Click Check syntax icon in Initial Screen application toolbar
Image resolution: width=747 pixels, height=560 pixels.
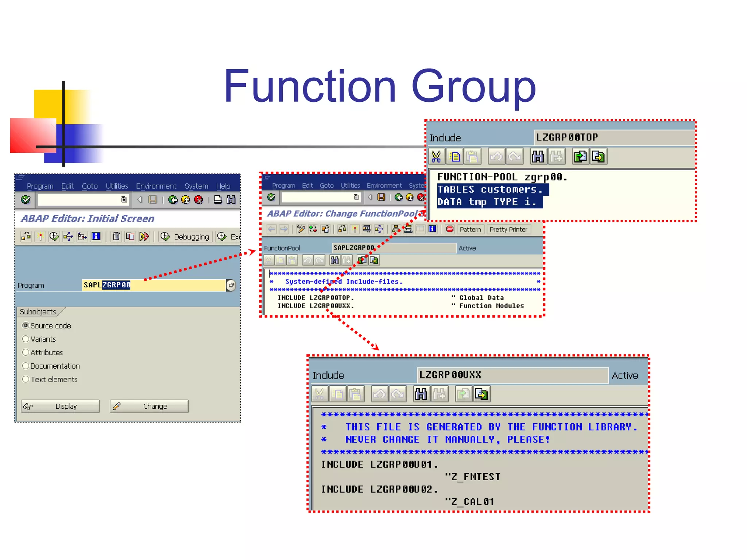pyautogui.click(x=26, y=237)
